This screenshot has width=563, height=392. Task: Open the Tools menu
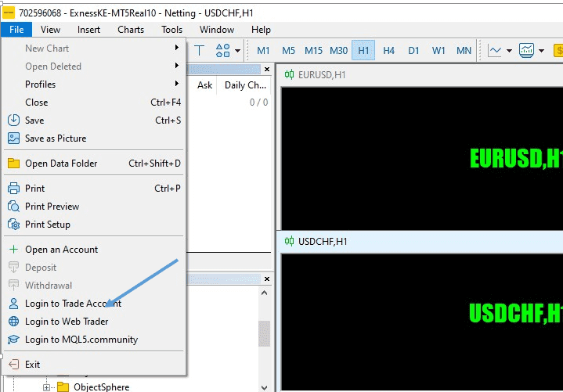171,30
